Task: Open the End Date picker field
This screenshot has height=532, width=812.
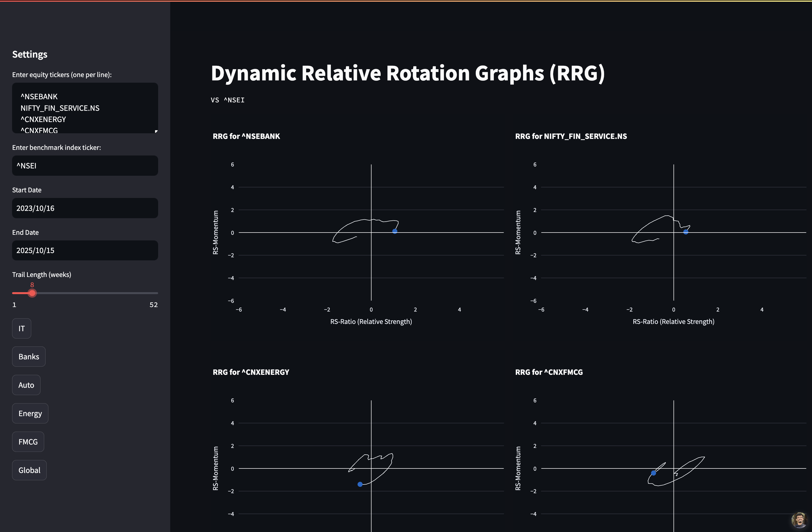Action: (x=85, y=250)
